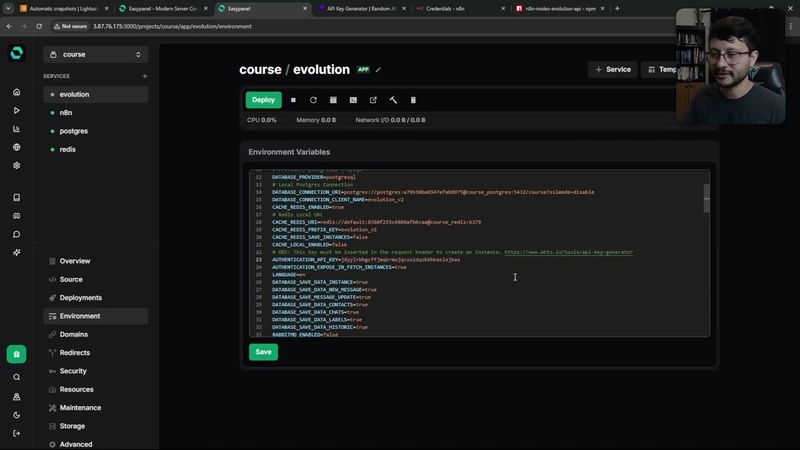Switch to Credentials n8n tab
This screenshot has width=800, height=450.
[x=461, y=9]
